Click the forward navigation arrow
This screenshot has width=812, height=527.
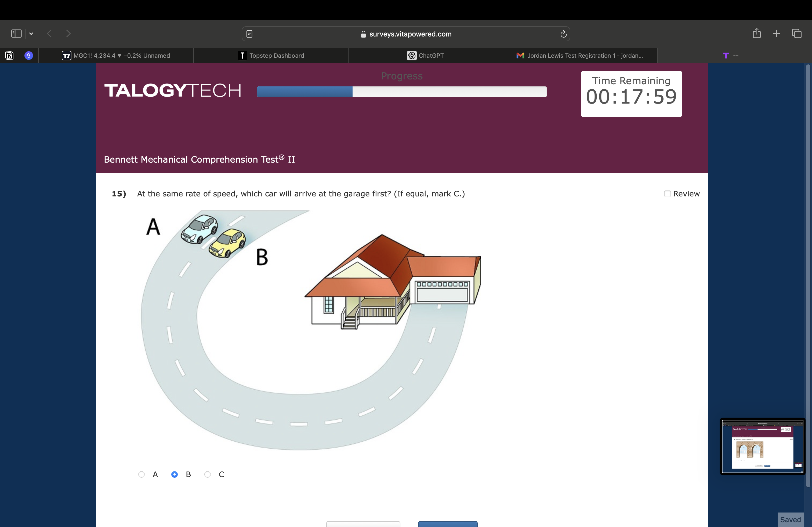point(68,33)
